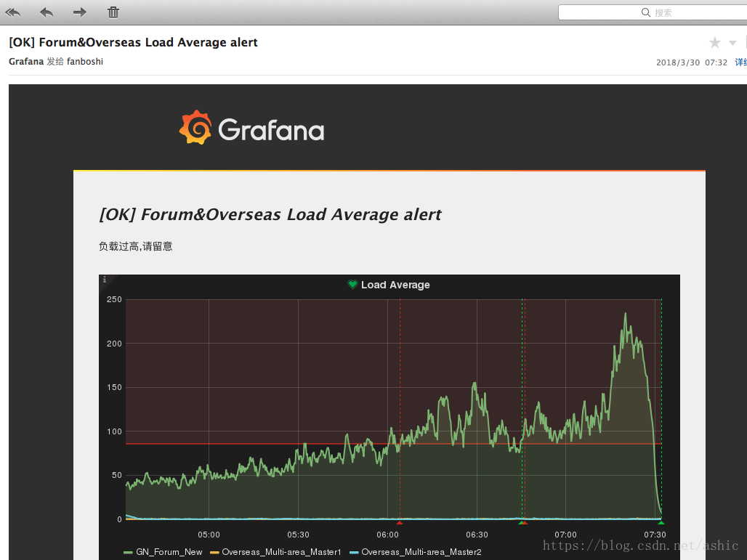Viewport: 747px width, 560px height.
Task: Click the 06:30 time axis label
Action: pyautogui.click(x=477, y=535)
